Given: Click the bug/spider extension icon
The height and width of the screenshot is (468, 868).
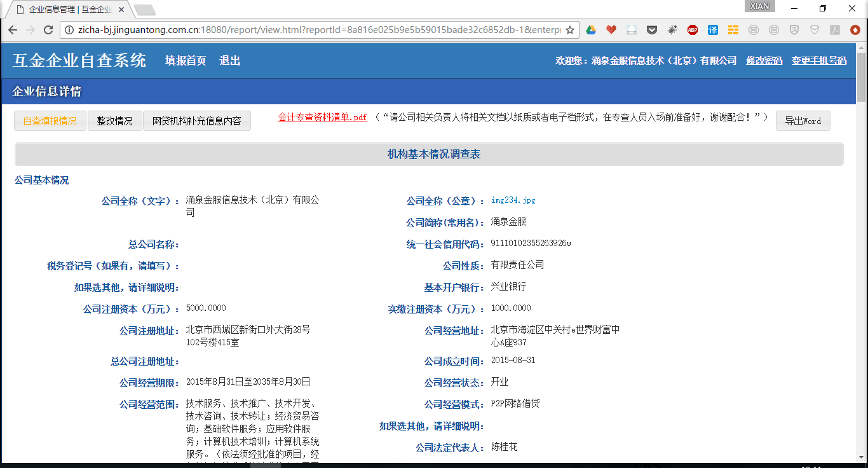Looking at the screenshot, I should pyautogui.click(x=672, y=30).
